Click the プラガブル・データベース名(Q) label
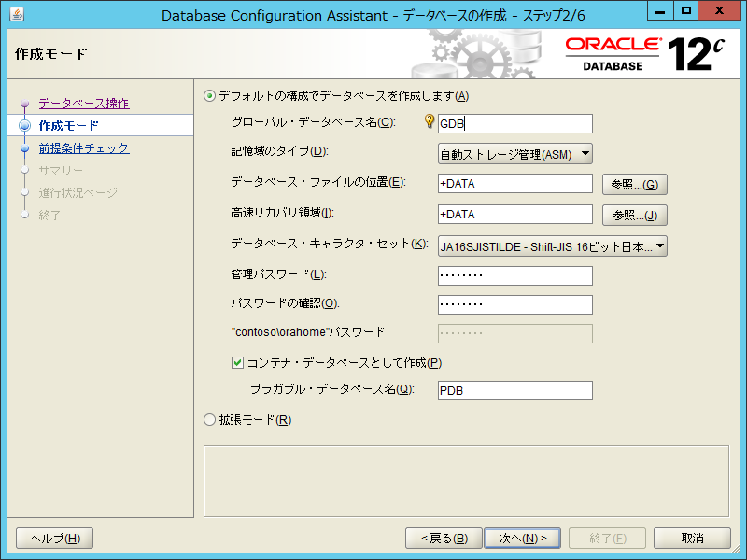Image resolution: width=747 pixels, height=560 pixels. [x=332, y=389]
